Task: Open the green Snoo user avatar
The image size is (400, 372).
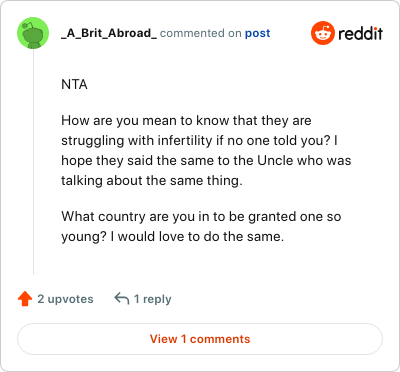Action: [x=33, y=33]
